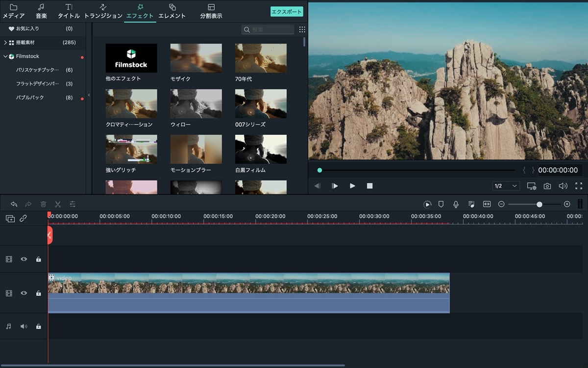Select the 白黒フィルム effect thumbnail
This screenshot has width=588, height=368.
tap(261, 149)
